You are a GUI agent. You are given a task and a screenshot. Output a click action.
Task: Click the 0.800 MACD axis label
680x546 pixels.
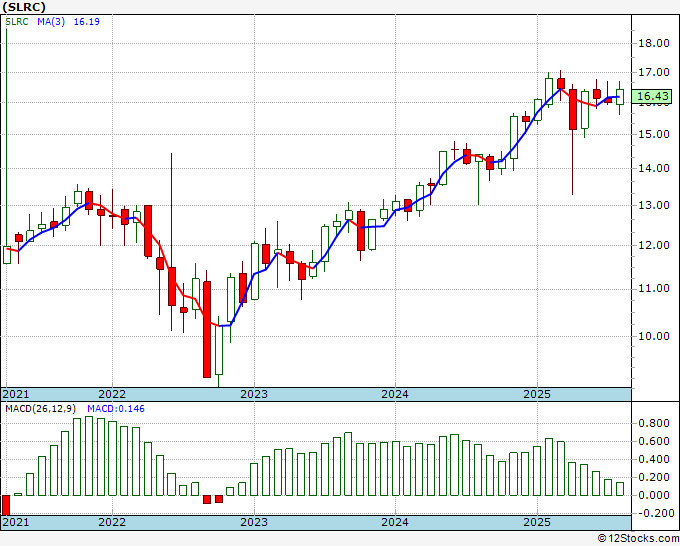pyautogui.click(x=654, y=424)
